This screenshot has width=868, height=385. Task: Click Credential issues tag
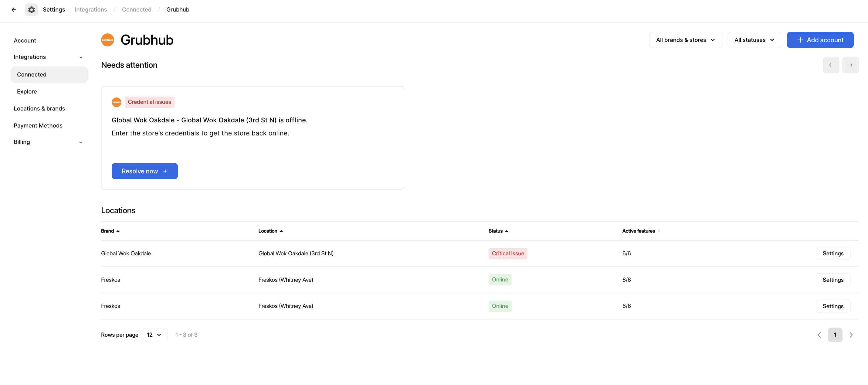(149, 102)
